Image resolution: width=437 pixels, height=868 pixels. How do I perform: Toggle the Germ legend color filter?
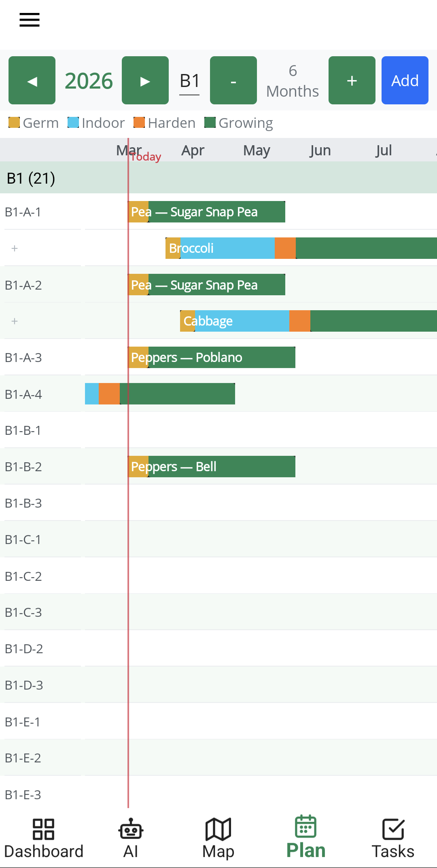(x=14, y=123)
